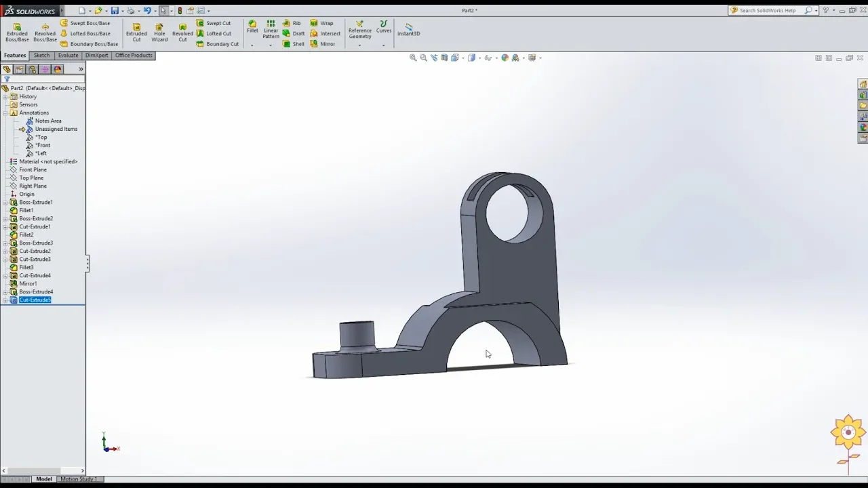Switch to the DimXpert tab

pos(96,56)
